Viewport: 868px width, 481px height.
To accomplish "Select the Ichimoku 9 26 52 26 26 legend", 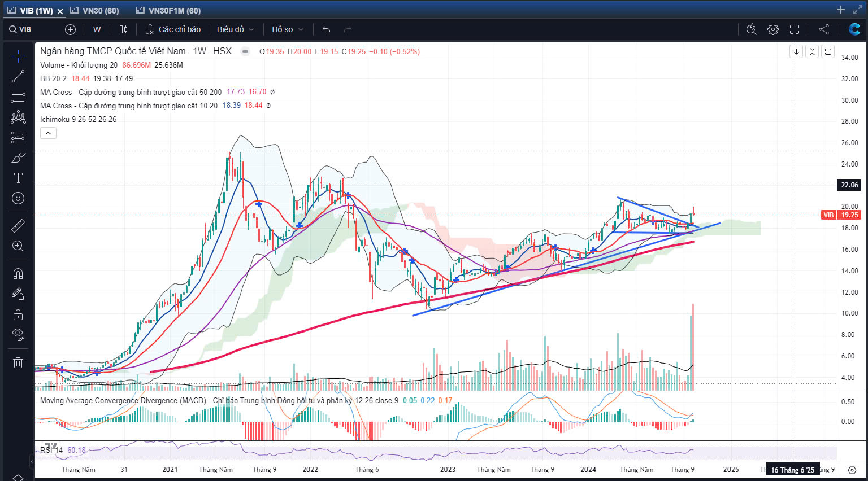I will [x=79, y=119].
